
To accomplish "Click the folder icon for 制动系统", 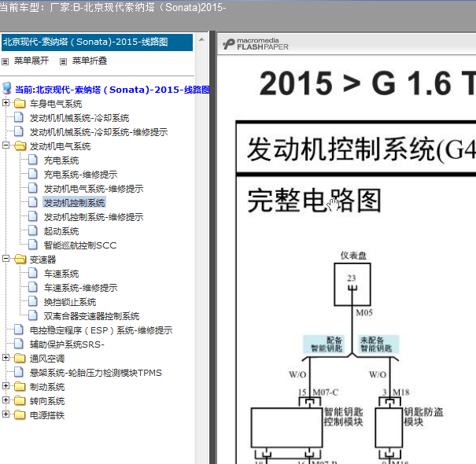I will point(20,387).
